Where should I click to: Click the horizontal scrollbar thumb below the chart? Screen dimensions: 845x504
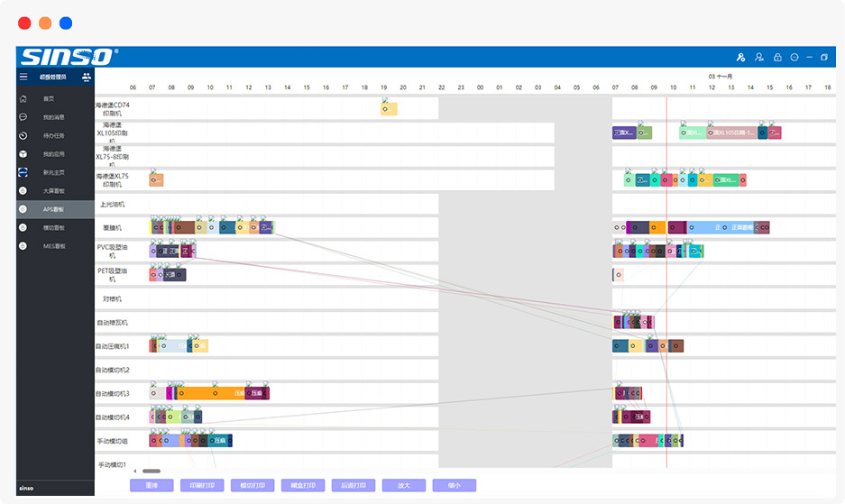[x=152, y=471]
